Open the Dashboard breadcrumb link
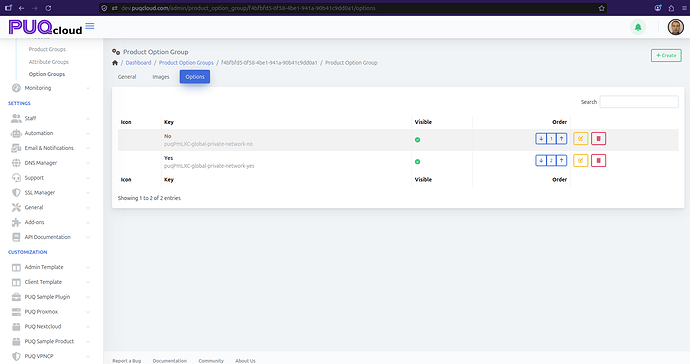The image size is (690, 364). pyautogui.click(x=138, y=63)
